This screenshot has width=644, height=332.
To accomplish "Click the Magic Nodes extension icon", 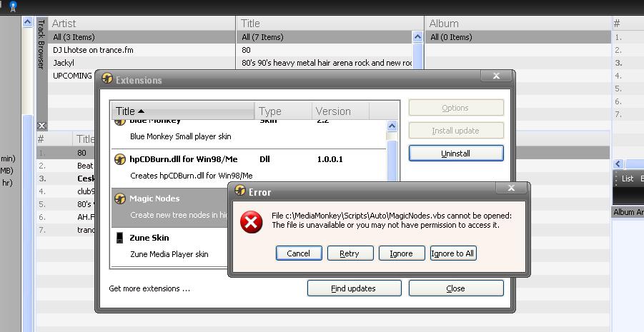I will [121, 198].
